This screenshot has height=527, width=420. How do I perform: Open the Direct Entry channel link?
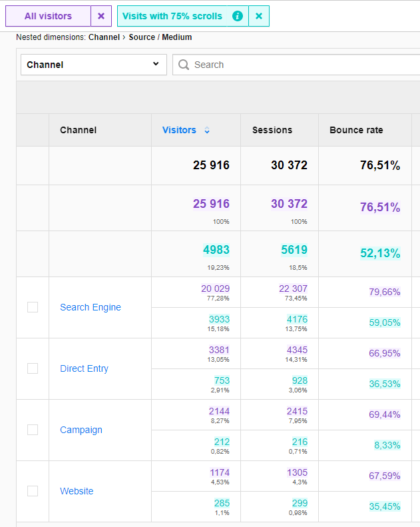point(84,368)
